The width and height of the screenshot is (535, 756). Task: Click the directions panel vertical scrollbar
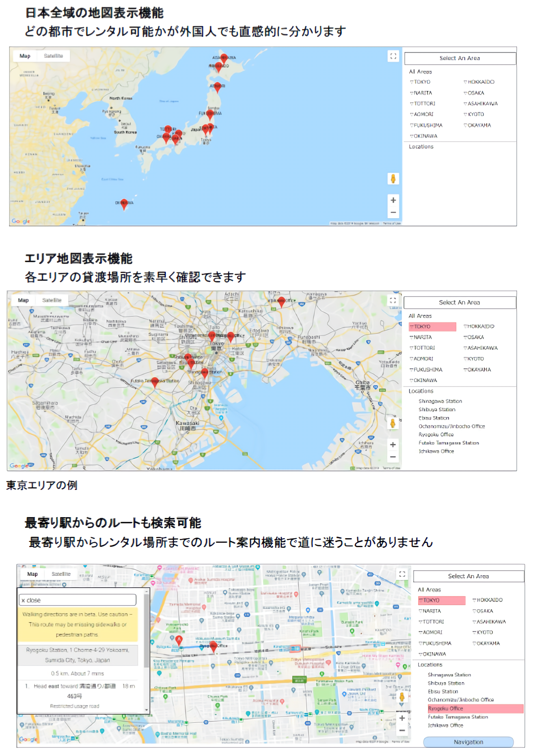[x=147, y=649]
